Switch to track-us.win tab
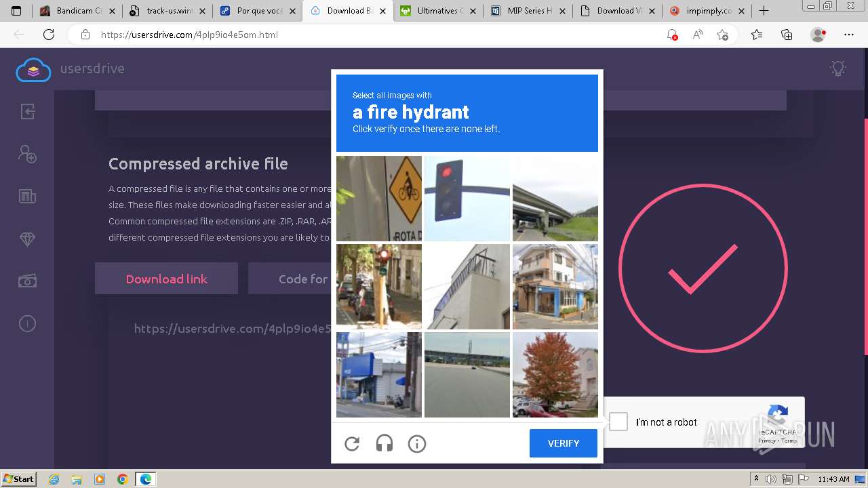Image resolution: width=868 pixels, height=488 pixels. (167, 11)
